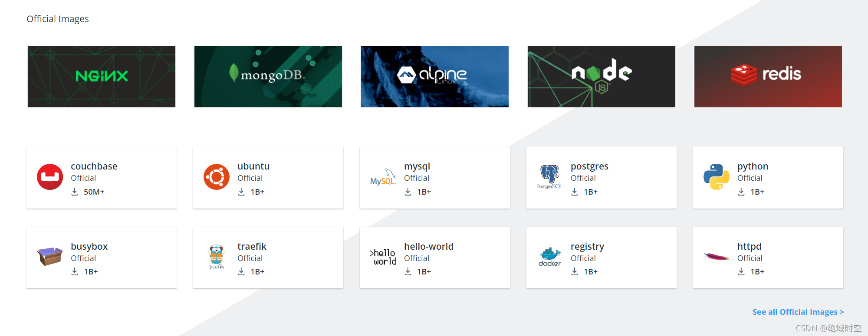Click the 1B+ count on busybox card
Viewport: 868px width, 336px height.
click(91, 271)
